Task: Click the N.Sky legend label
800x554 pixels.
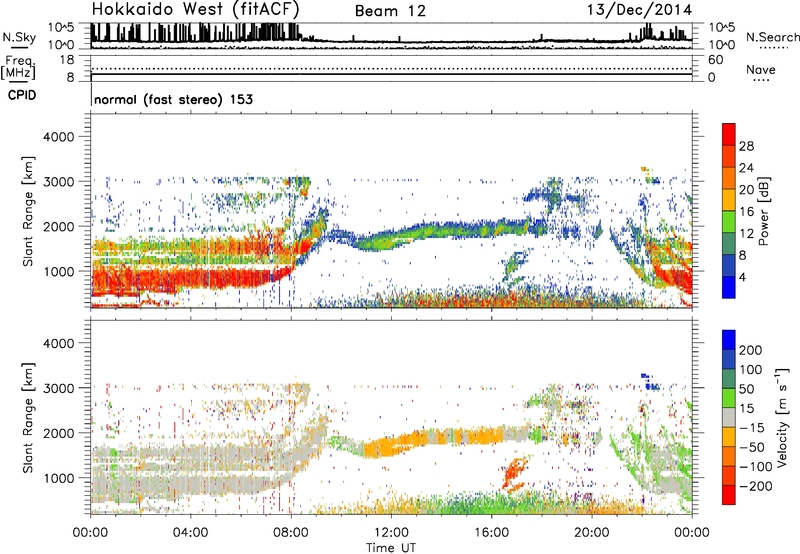Action: pyautogui.click(x=19, y=37)
